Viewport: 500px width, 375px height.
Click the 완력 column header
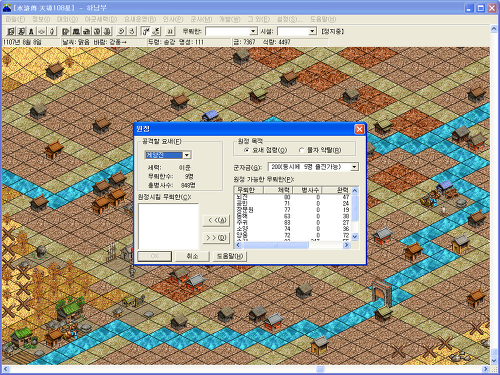click(337, 190)
